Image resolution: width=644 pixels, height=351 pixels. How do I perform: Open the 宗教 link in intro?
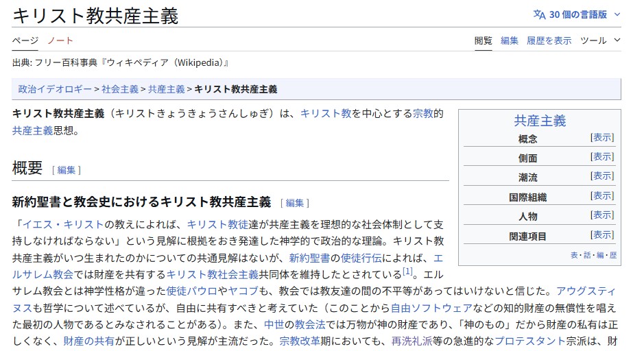pyautogui.click(x=423, y=113)
